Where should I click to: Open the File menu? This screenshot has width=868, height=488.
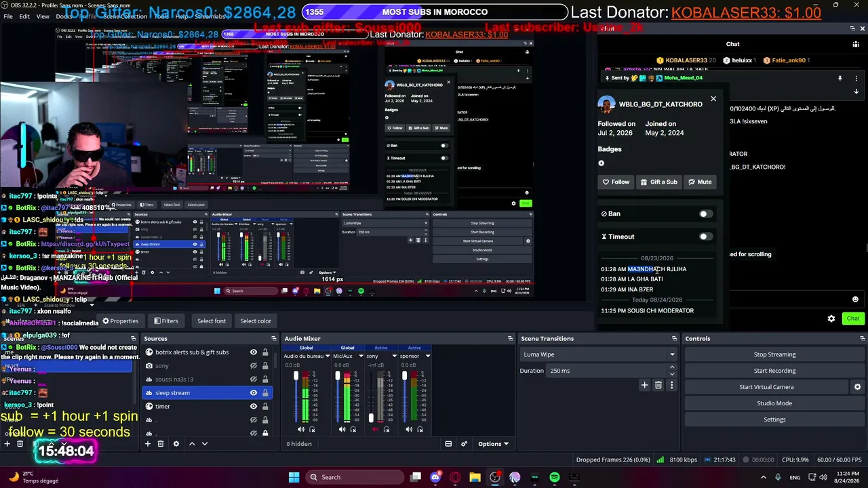tap(8, 16)
